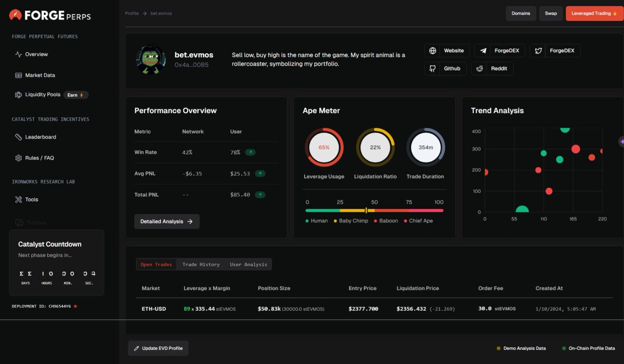Open the Github link button
Image resolution: width=624 pixels, height=364 pixels.
click(x=446, y=68)
